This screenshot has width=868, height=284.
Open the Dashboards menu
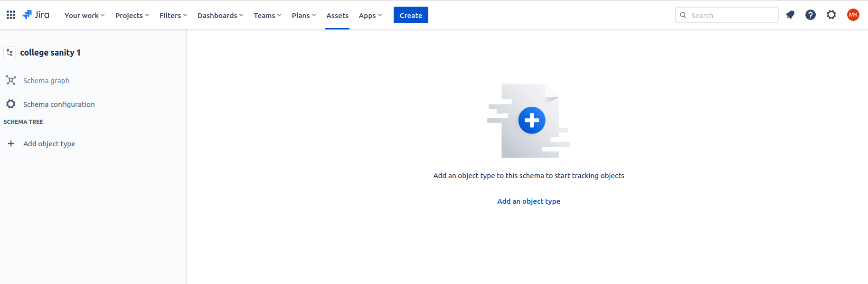tap(220, 15)
